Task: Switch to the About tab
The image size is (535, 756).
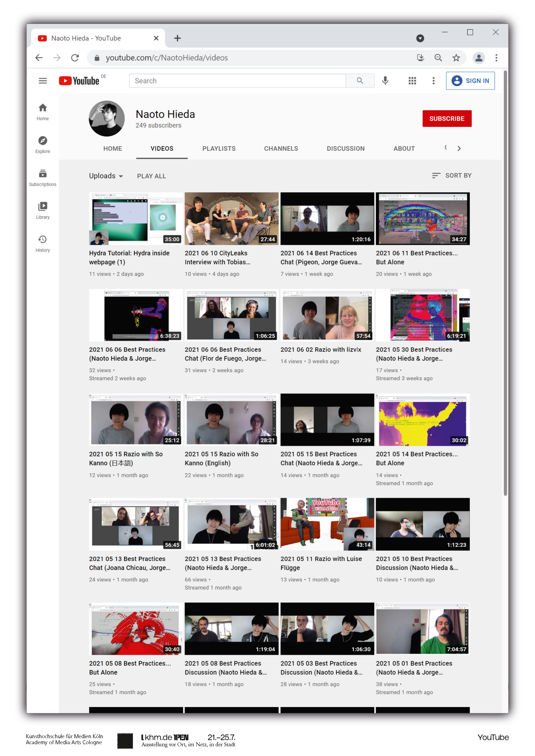Action: coord(404,149)
